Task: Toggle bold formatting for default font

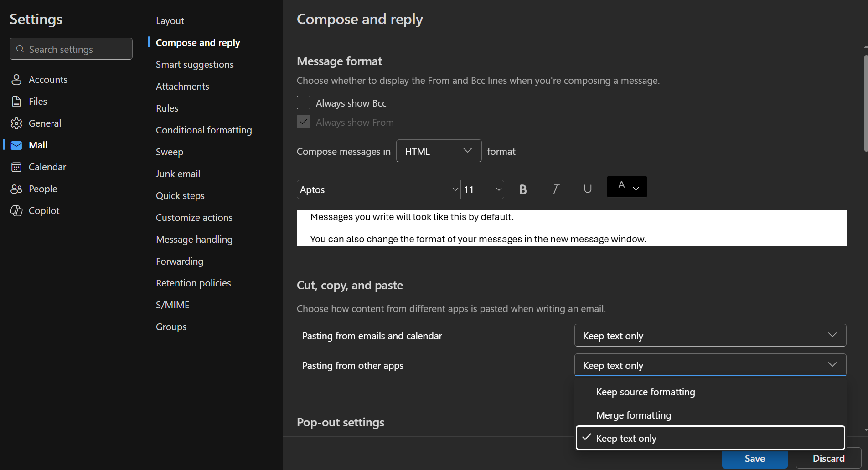Action: pyautogui.click(x=522, y=189)
